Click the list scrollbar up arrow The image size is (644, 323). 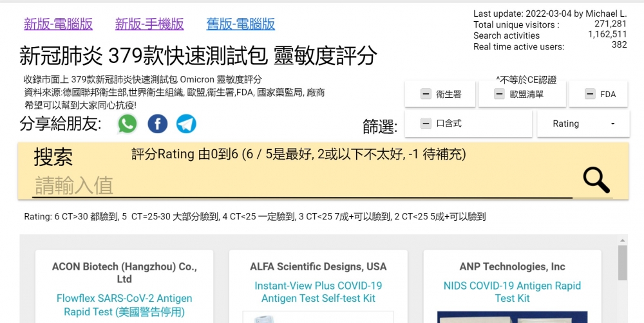pos(622,241)
